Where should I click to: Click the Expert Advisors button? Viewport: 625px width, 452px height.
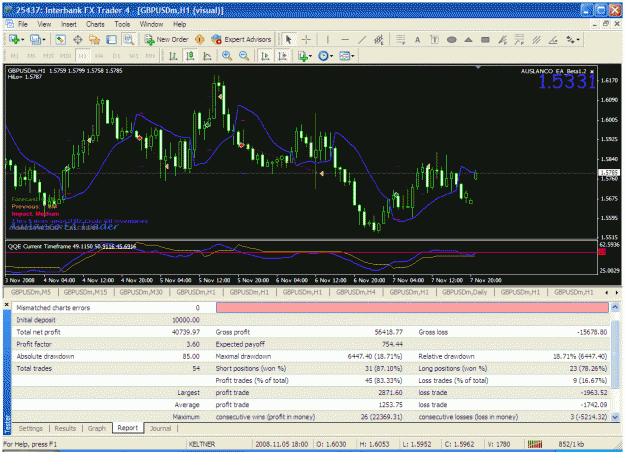(x=242, y=39)
